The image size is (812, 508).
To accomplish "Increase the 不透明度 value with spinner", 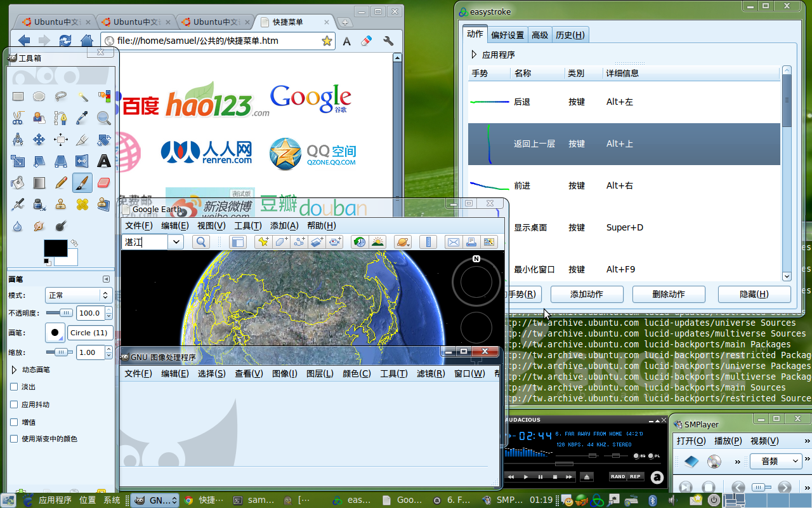I will [x=109, y=310].
